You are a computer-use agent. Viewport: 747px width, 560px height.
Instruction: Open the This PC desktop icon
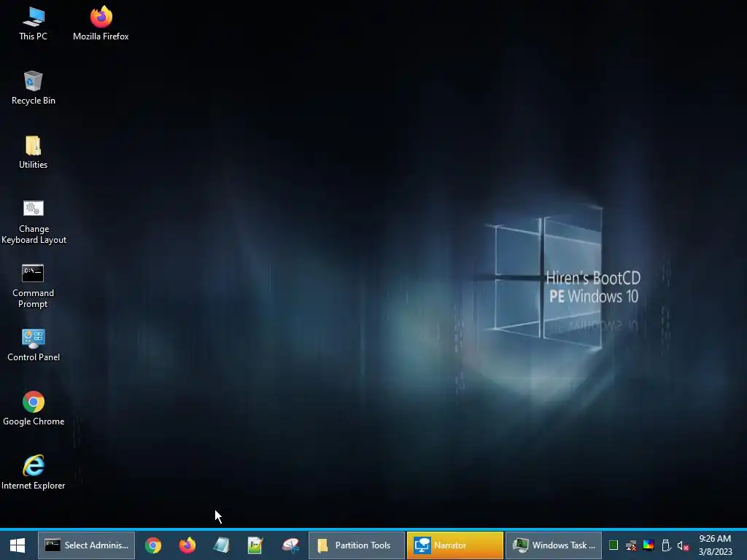[33, 23]
